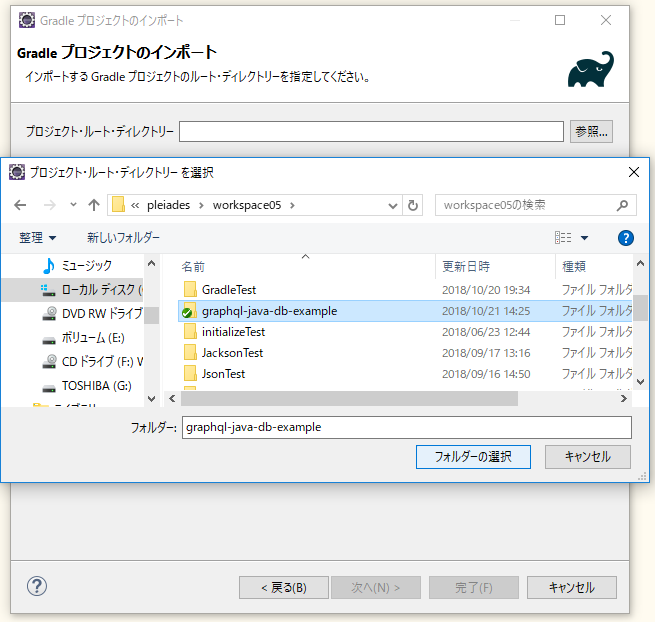
Task: Show hidden breadcrumb parents chevron
Action: [135, 205]
